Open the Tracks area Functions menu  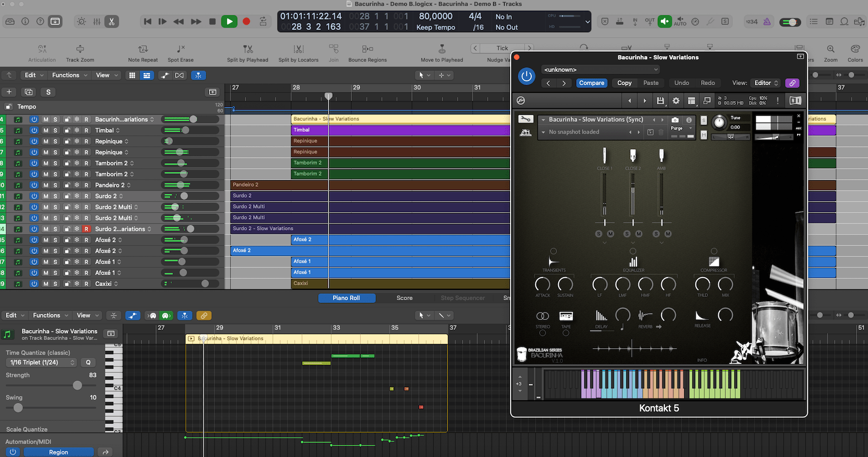coord(69,75)
